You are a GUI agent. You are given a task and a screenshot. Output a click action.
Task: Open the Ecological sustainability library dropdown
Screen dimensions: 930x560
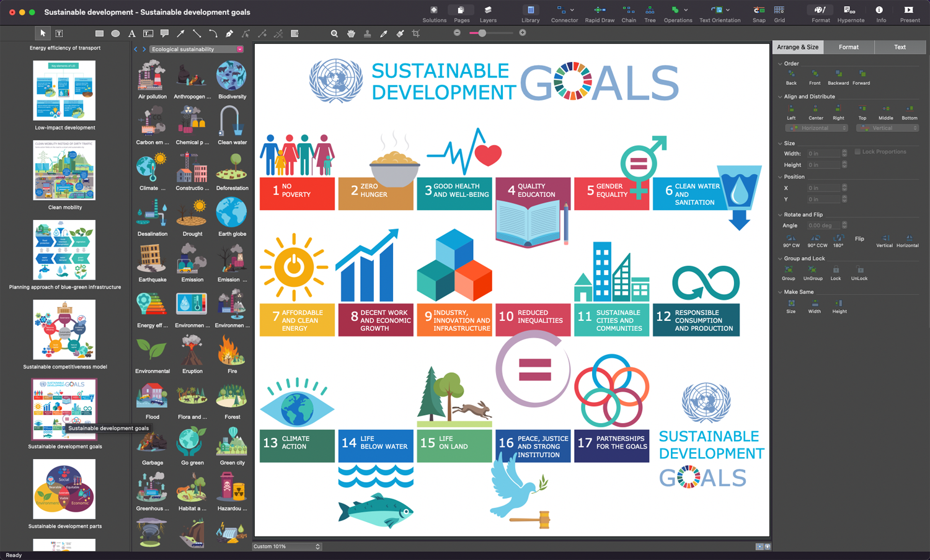tap(197, 49)
